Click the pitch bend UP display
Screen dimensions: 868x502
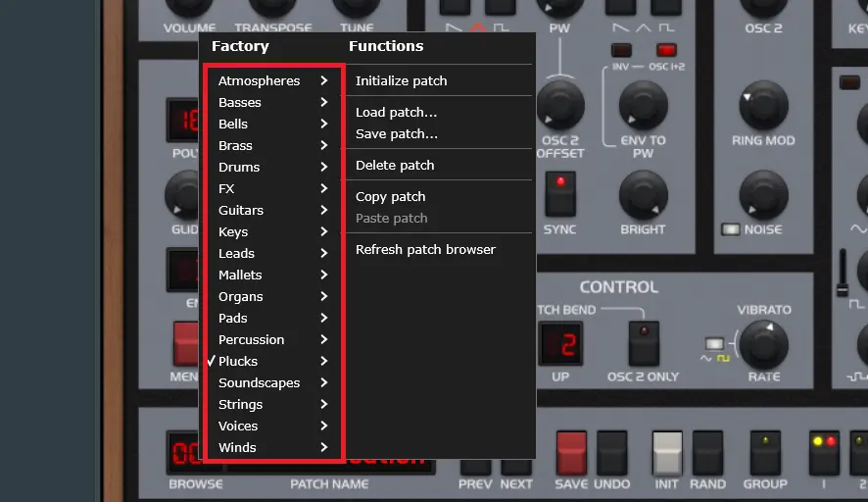coord(560,343)
